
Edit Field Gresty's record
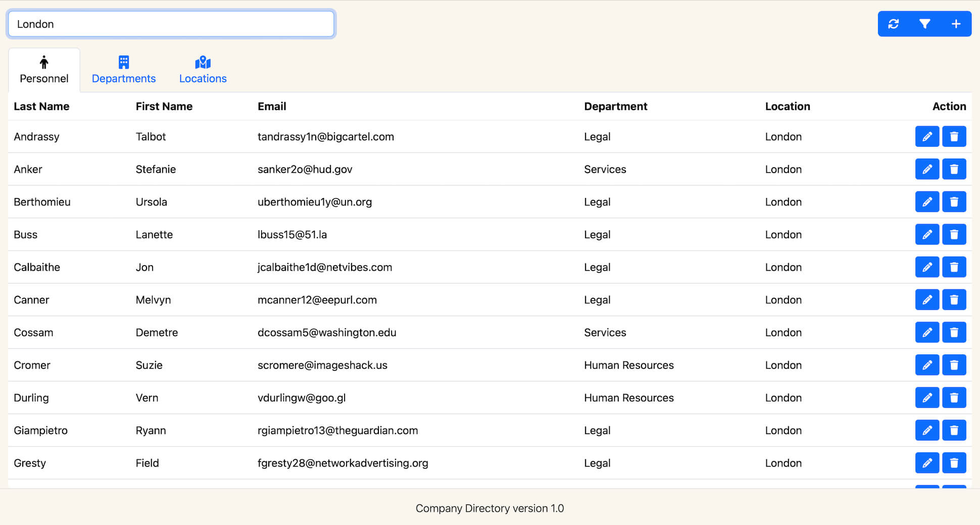927,463
